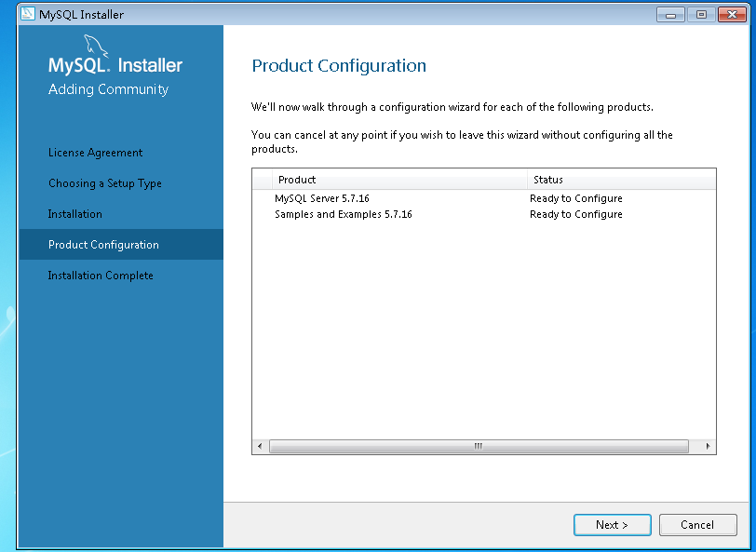Select the Installation Complete step

click(x=101, y=276)
